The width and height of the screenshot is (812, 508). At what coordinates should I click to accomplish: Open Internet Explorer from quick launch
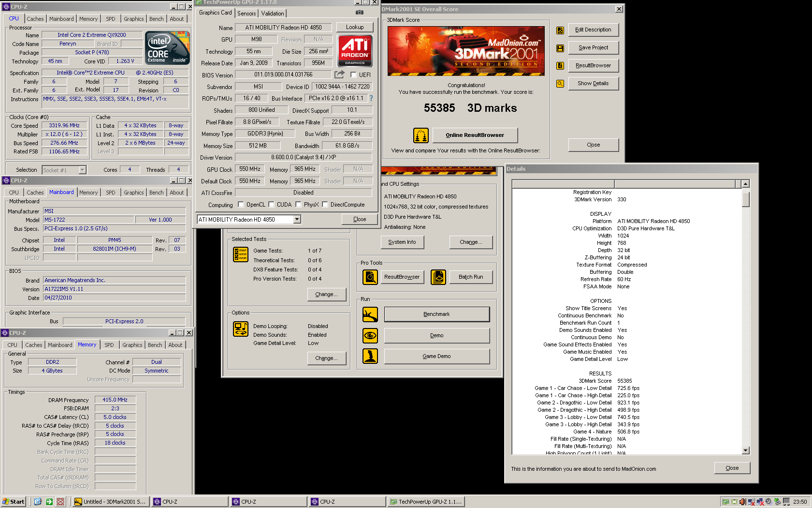click(38, 502)
